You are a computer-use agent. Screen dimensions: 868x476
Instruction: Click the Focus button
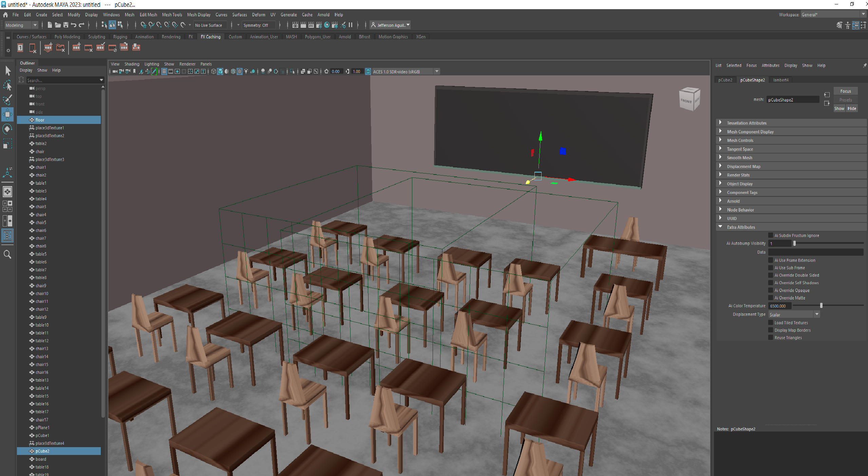[x=845, y=91]
